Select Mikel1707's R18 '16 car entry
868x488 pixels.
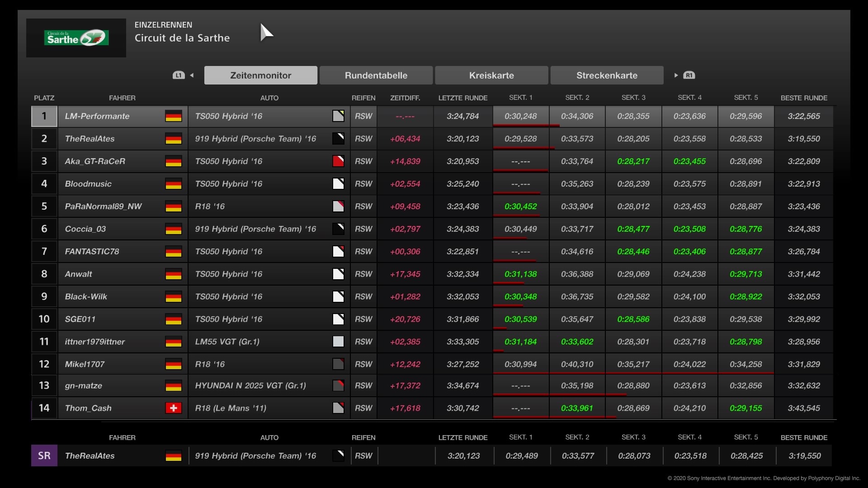point(210,364)
